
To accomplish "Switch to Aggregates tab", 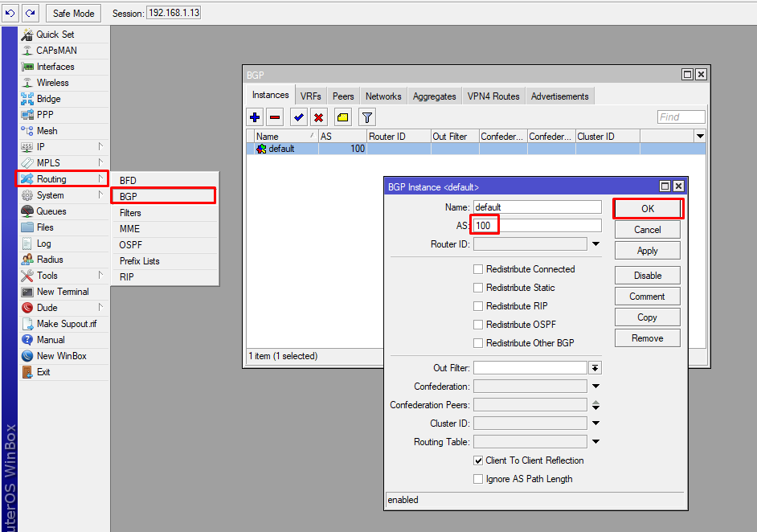I will (435, 96).
